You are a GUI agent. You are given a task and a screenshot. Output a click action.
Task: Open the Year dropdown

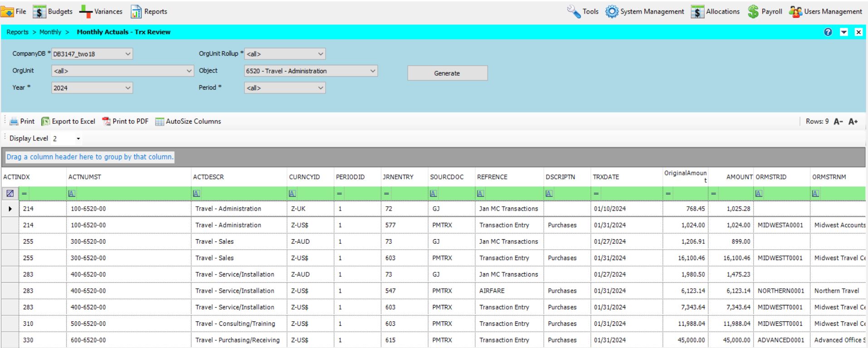[128, 88]
